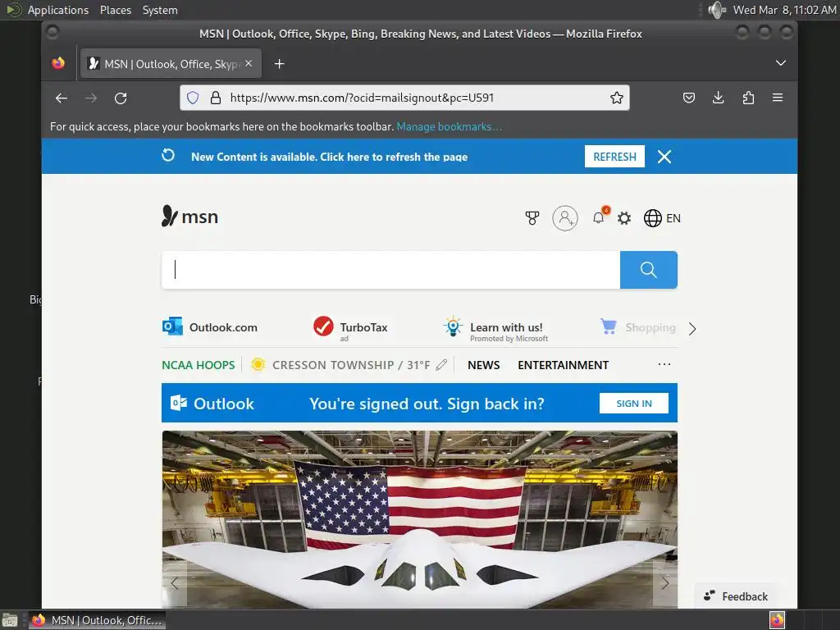Go to previous carousel slide
This screenshot has height=630, width=840.
click(x=175, y=583)
